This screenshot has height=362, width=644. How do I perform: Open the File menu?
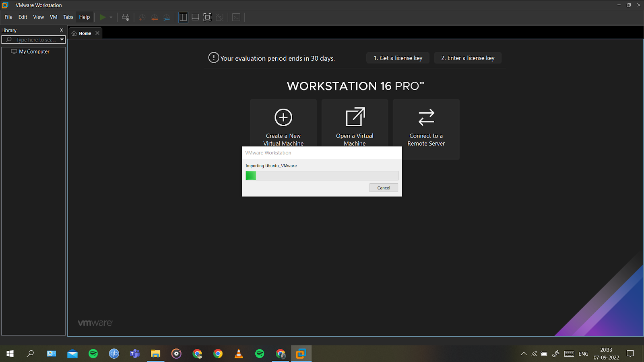coord(8,17)
